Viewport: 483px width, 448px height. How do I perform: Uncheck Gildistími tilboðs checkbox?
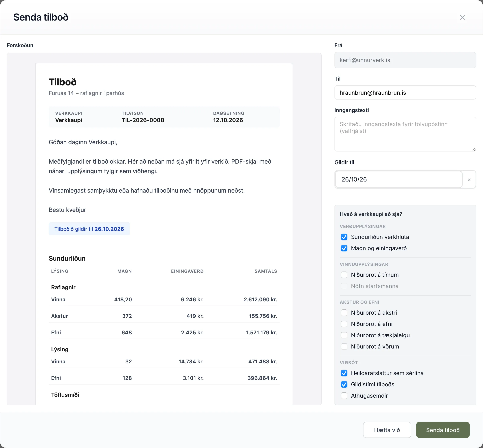pyautogui.click(x=344, y=384)
